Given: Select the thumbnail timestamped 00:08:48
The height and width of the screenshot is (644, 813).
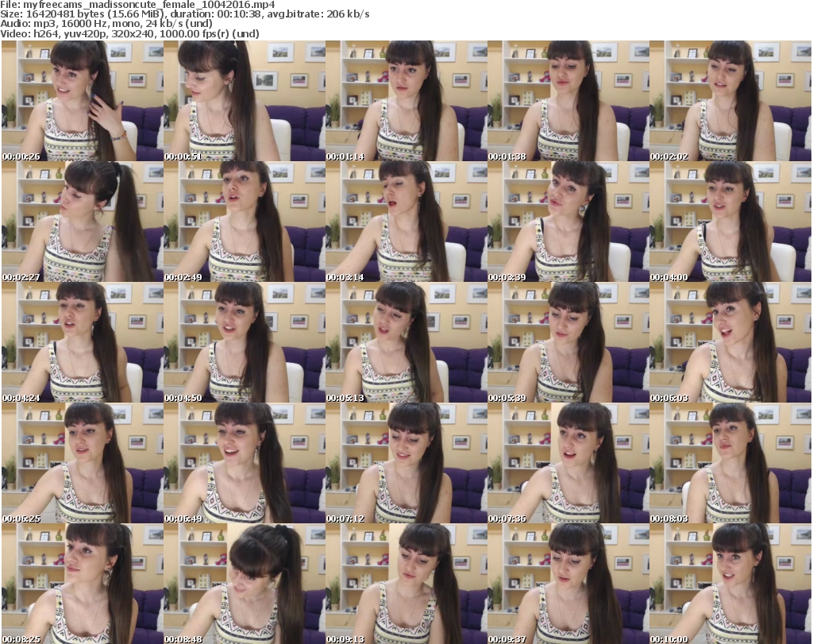Looking at the screenshot, I should point(245,584).
